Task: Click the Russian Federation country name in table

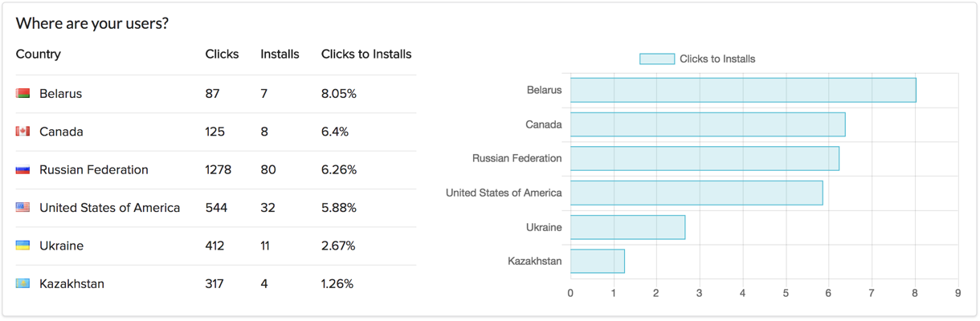Action: pyautogui.click(x=94, y=169)
